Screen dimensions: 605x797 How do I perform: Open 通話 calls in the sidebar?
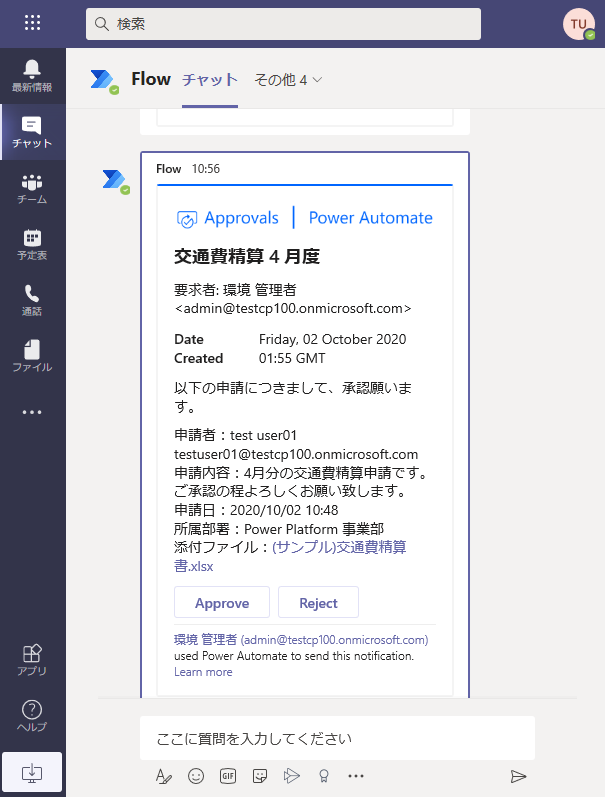pyautogui.click(x=32, y=300)
